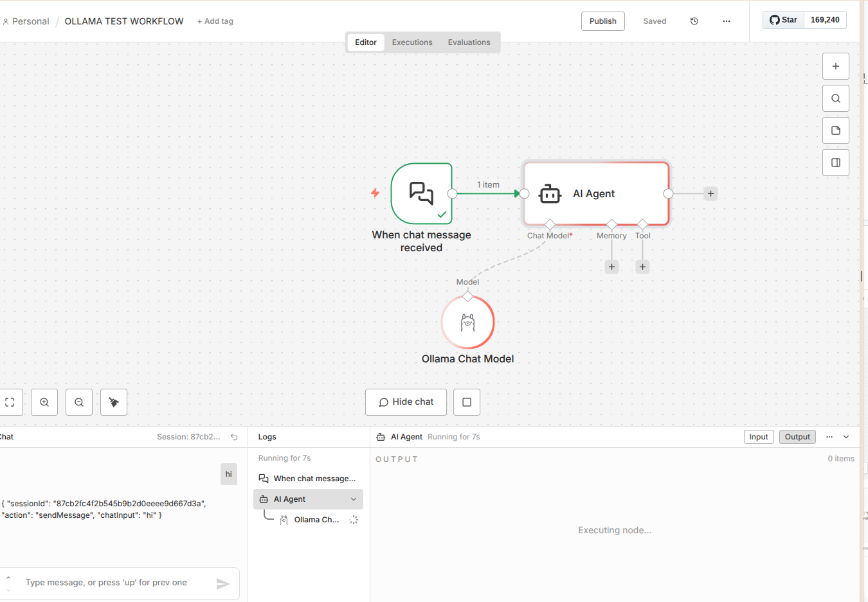The height and width of the screenshot is (602, 868).
Task: Click the chat message input field
Action: click(116, 583)
